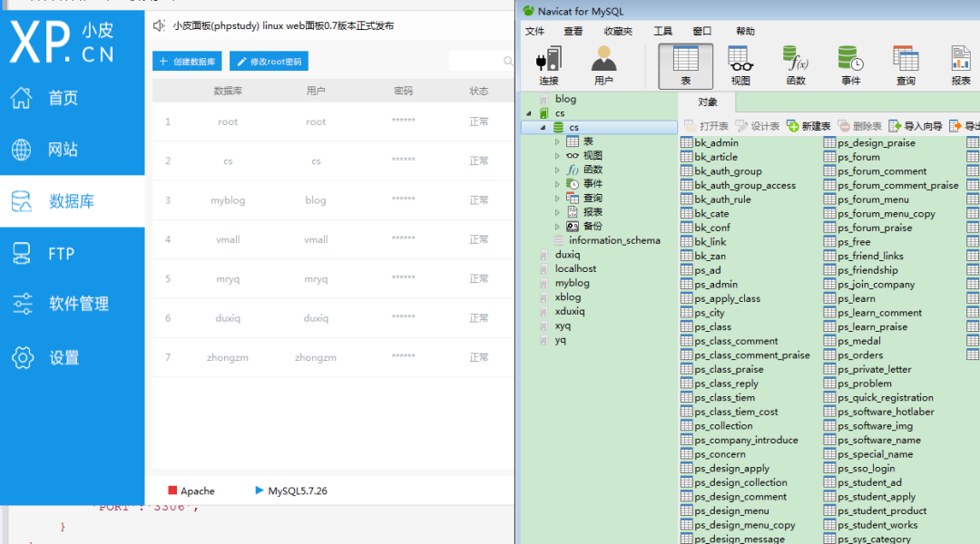Image resolution: width=980 pixels, height=544 pixels.
Task: Select the localhost connection in Navicat
Action: click(575, 268)
